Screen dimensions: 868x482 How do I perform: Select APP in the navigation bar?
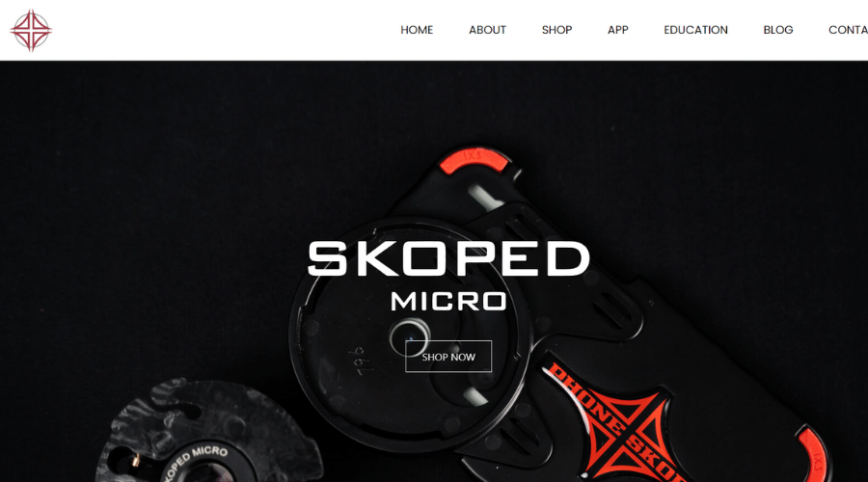(618, 30)
